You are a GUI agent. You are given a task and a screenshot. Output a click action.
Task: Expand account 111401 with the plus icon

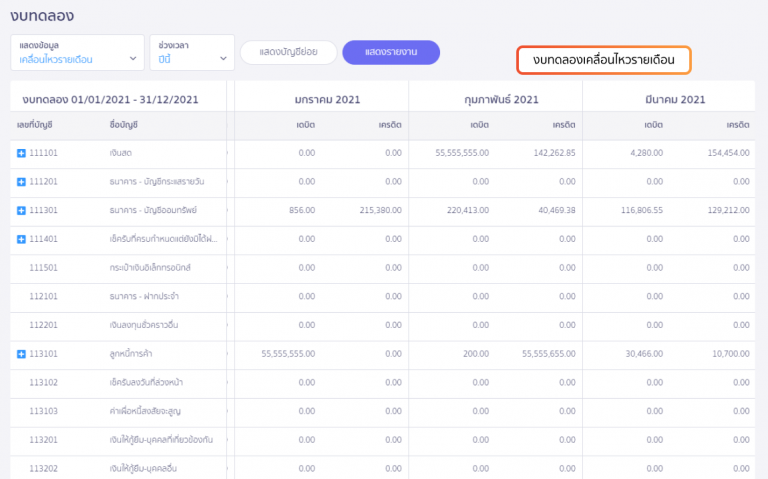pyautogui.click(x=21, y=240)
